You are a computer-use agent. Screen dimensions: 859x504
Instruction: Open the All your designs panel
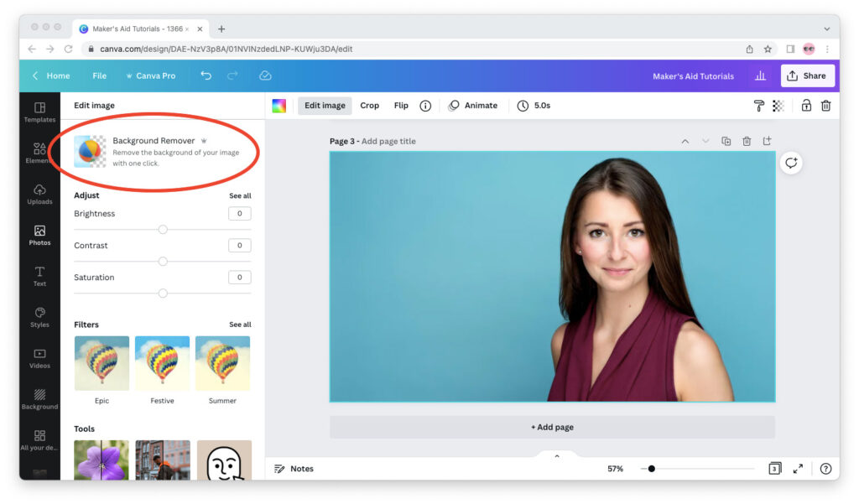point(39,440)
